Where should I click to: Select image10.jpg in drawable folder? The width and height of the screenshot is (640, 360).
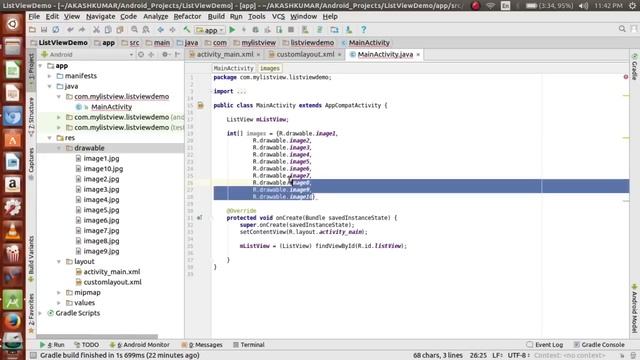click(103, 169)
